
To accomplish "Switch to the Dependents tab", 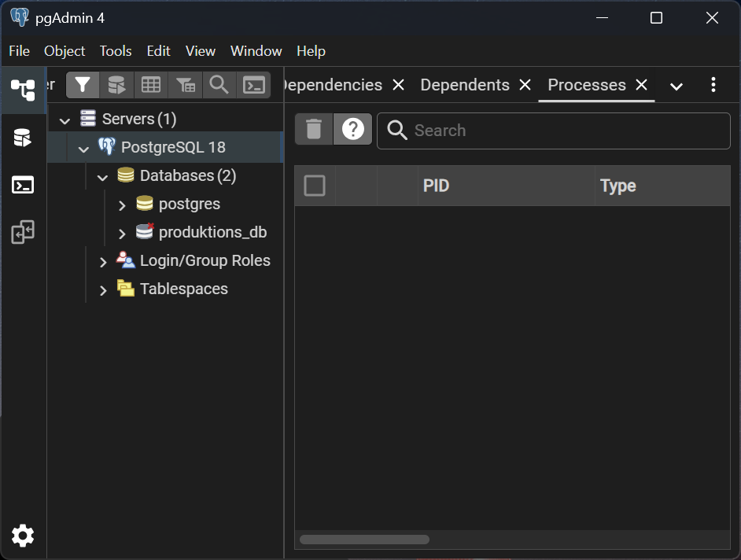I will [465, 85].
